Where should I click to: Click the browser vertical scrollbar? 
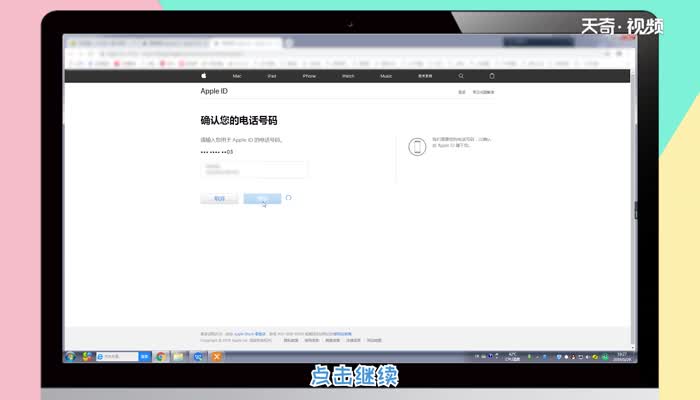[x=633, y=210]
